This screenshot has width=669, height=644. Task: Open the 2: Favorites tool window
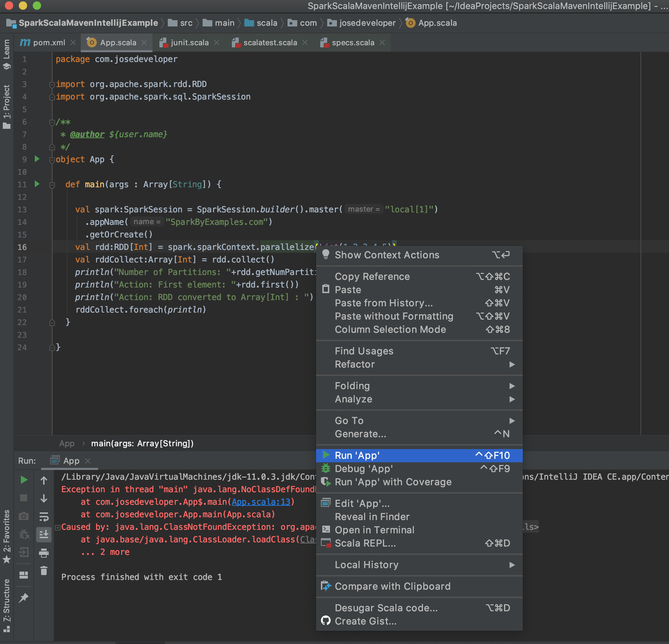(7, 536)
